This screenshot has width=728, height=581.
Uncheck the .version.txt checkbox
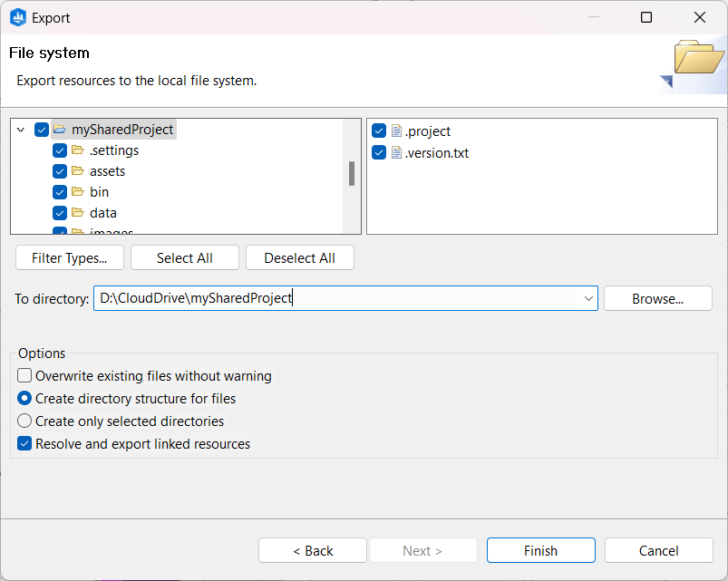pyautogui.click(x=378, y=152)
